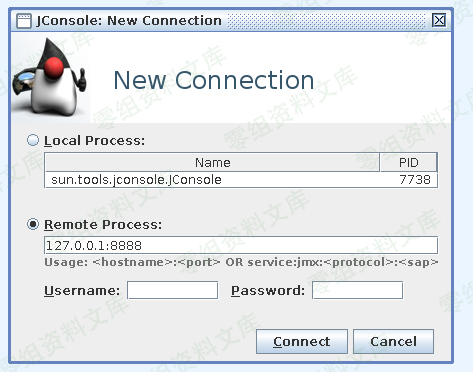
Task: Close the New Connection dialog
Action: (x=439, y=20)
